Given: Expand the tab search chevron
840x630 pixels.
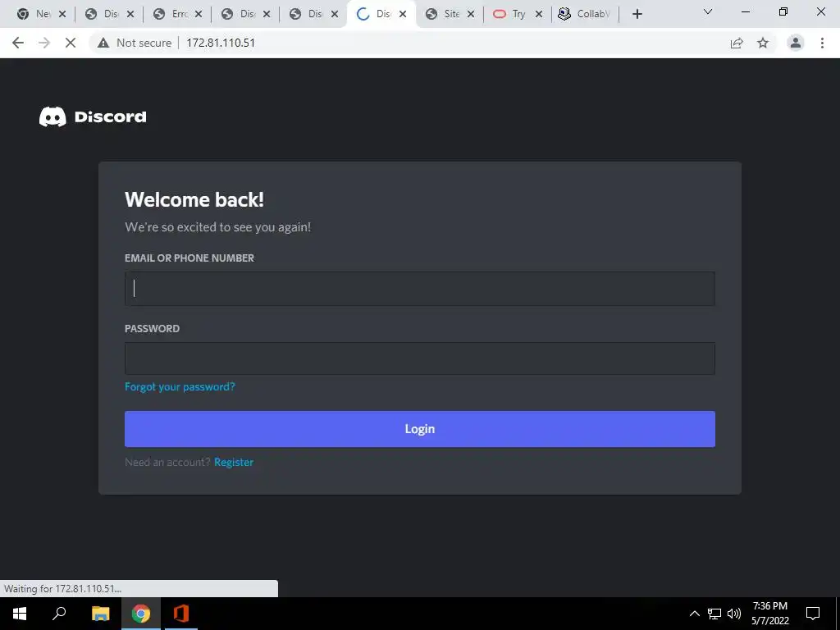Looking at the screenshot, I should click(708, 11).
